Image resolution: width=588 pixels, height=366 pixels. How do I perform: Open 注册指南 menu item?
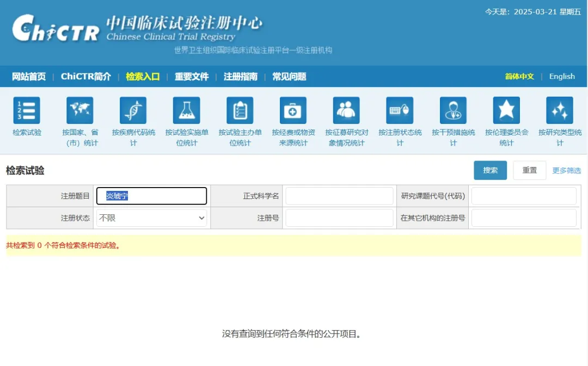coord(241,77)
